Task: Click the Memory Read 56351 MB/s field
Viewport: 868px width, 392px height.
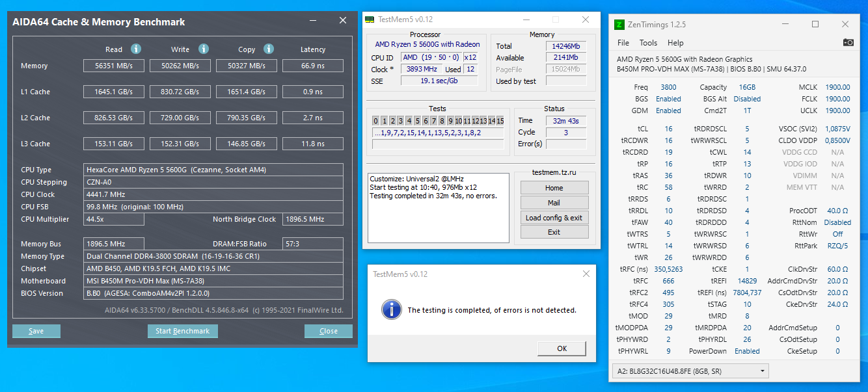Action: 114,66
